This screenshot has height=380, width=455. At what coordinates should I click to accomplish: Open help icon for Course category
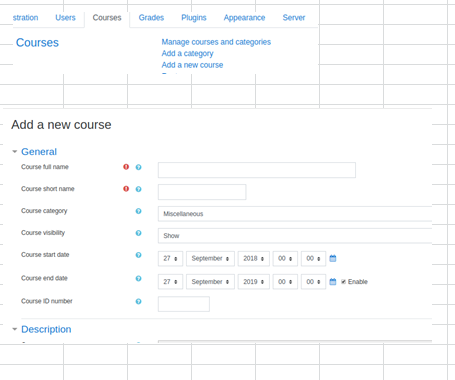tap(138, 211)
